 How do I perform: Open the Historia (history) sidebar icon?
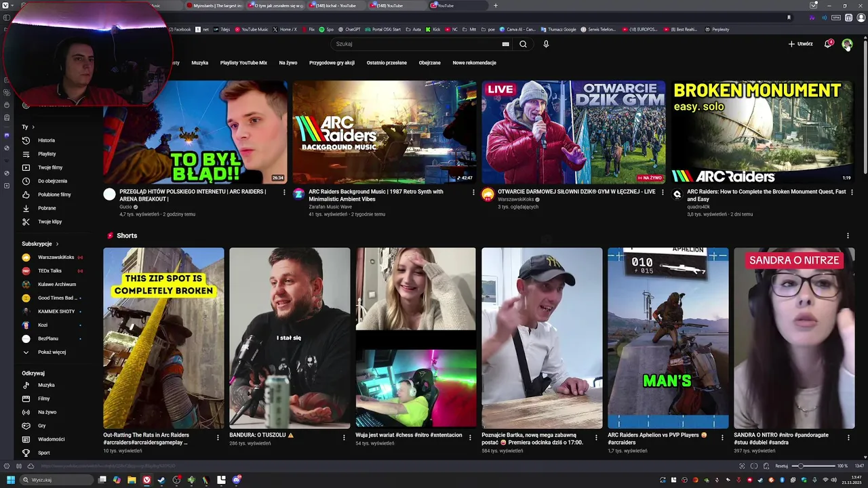pos(26,140)
